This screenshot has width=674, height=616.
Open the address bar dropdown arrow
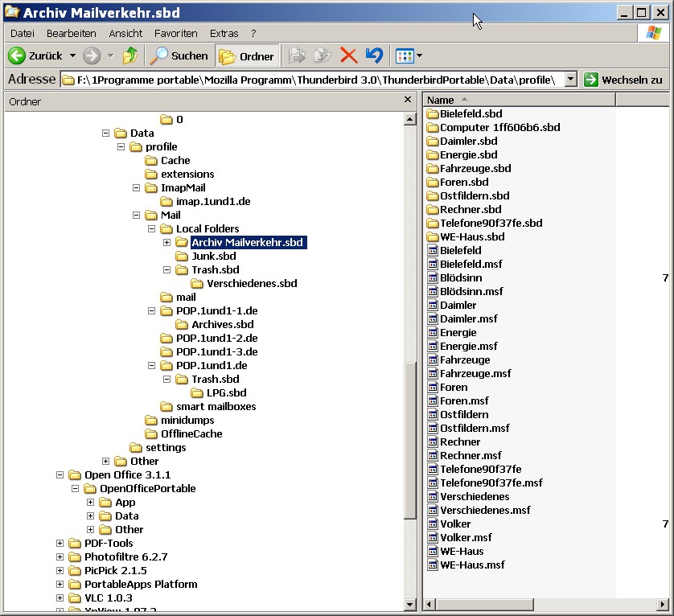(570, 80)
